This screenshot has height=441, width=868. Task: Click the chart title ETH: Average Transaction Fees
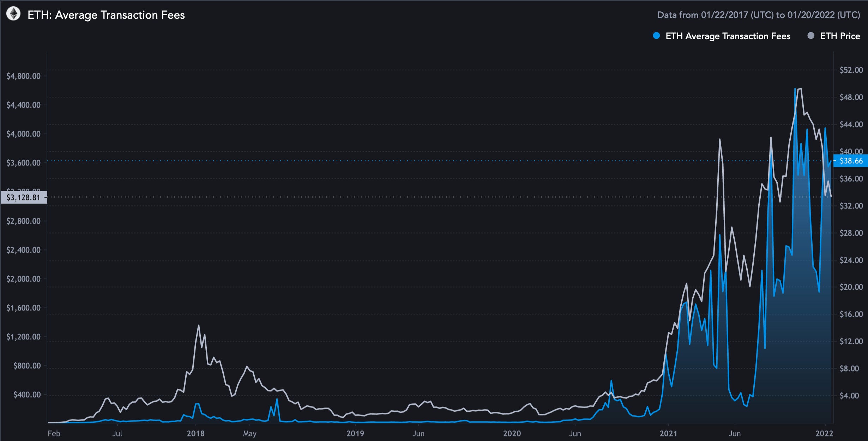[x=106, y=15]
